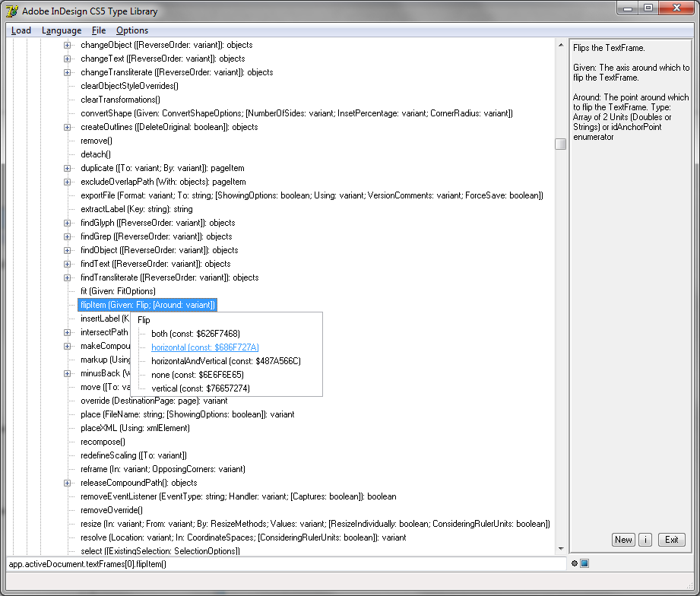Viewport: 700px width, 596px height.
Task: Expand the findText method node
Action: pos(67,265)
